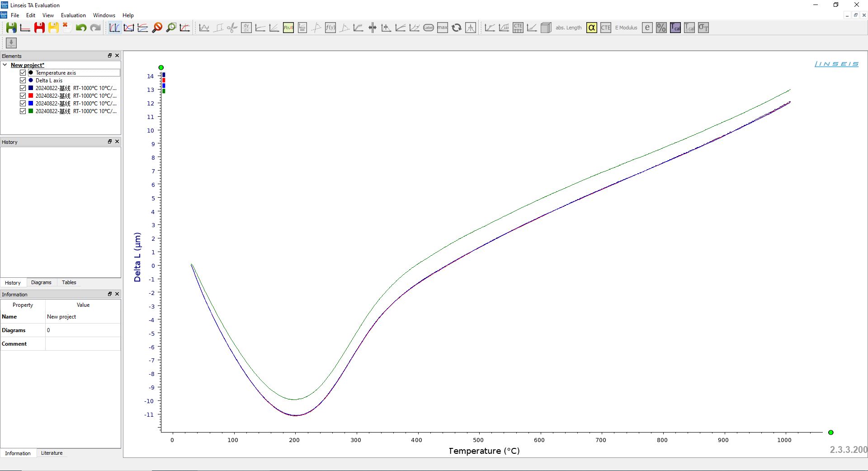Click the dy/dx derivative icon
Screen dimensions: 868x471
point(246,28)
